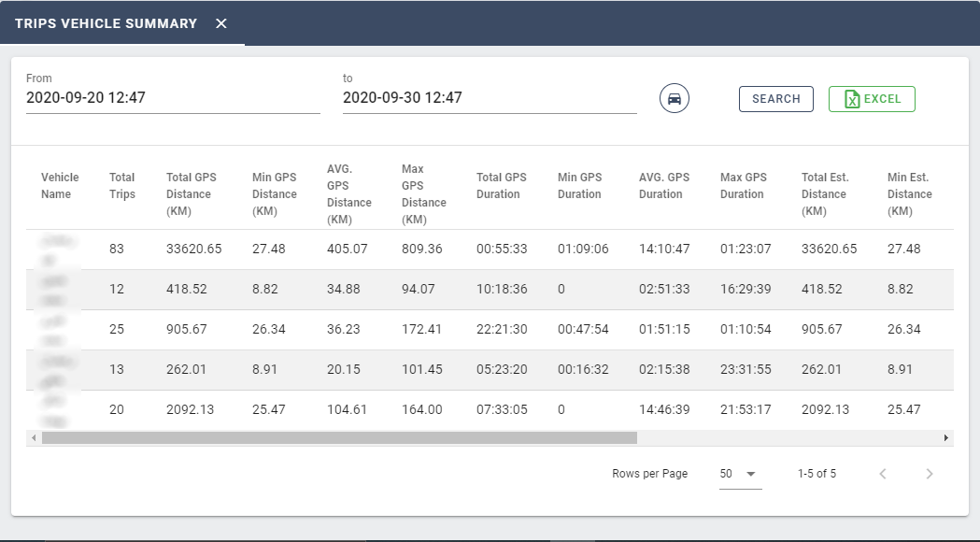
Task: Sort by Min Est. Distance (KM) header
Action: click(x=909, y=193)
